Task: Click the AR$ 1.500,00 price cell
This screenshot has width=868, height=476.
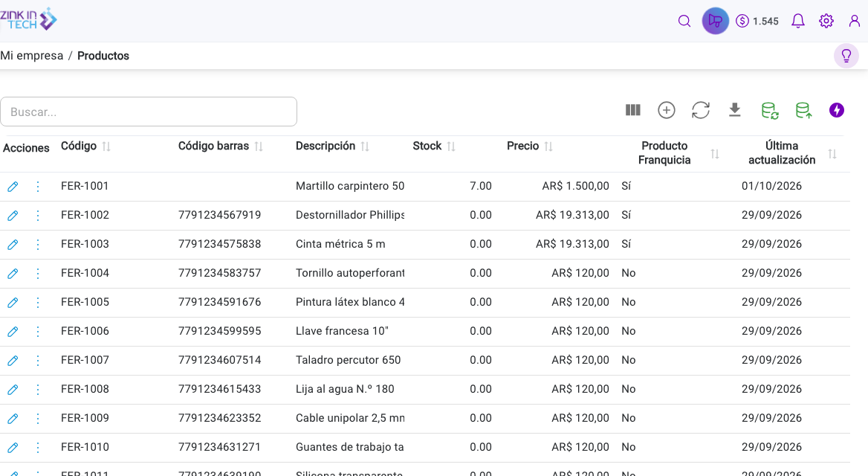Action: pos(576,186)
